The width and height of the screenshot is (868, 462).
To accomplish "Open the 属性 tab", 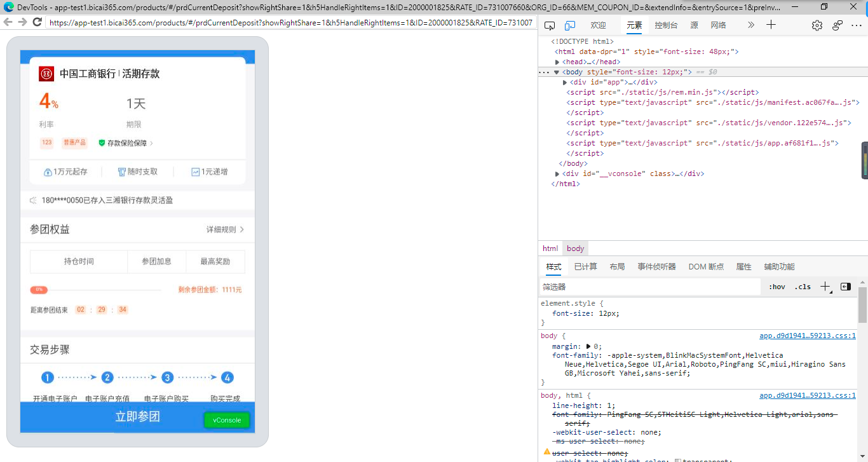I will pyautogui.click(x=743, y=267).
